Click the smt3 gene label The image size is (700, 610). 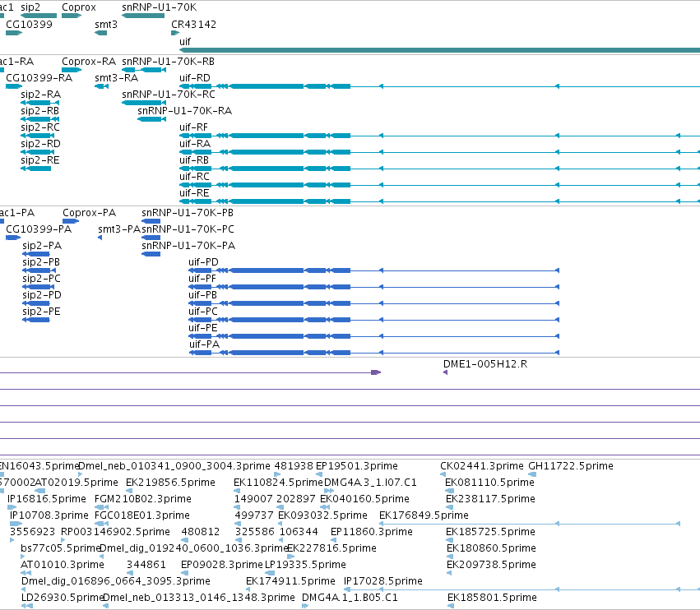(106, 25)
